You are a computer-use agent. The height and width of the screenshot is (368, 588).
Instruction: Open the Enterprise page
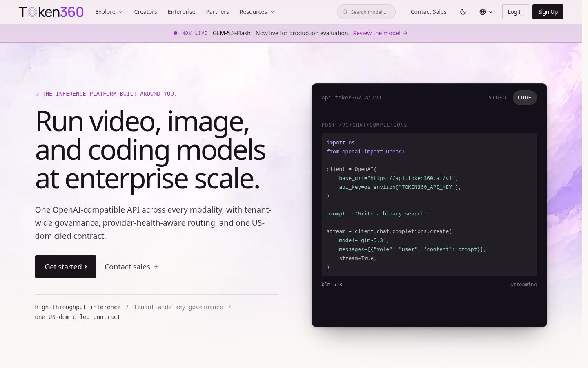[x=181, y=12]
